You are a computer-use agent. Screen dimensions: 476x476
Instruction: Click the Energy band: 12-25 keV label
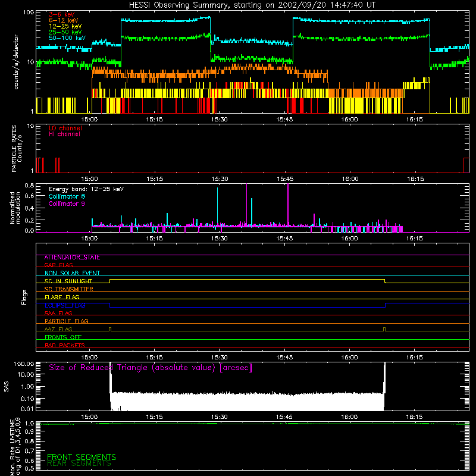[x=86, y=189]
